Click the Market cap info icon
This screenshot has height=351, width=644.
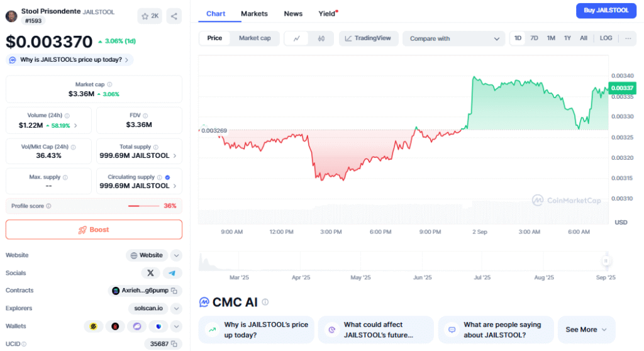point(109,84)
